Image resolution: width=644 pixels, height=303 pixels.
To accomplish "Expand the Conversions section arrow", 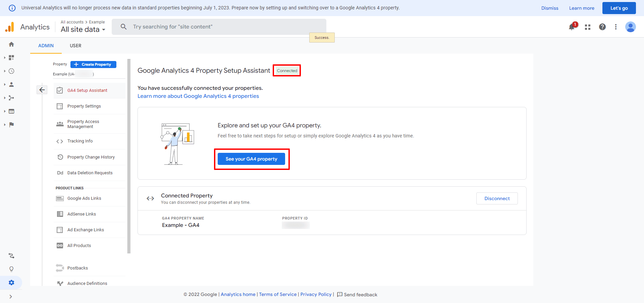I will click(x=5, y=125).
